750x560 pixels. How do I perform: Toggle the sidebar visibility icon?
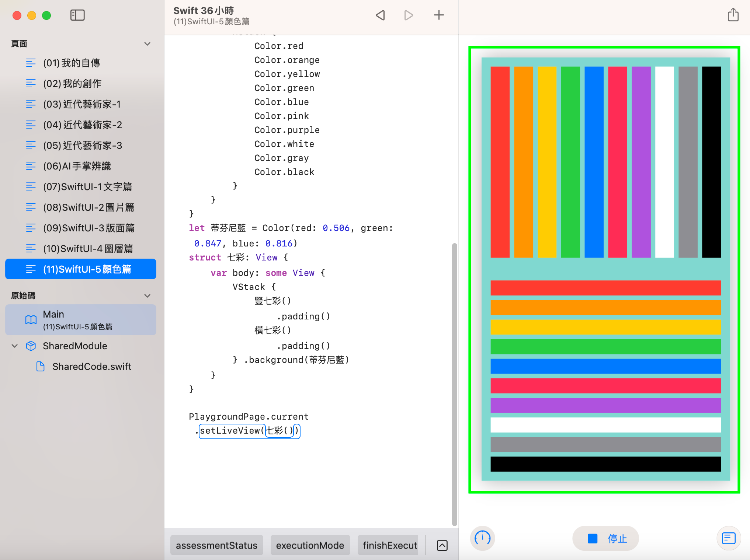[x=77, y=15]
